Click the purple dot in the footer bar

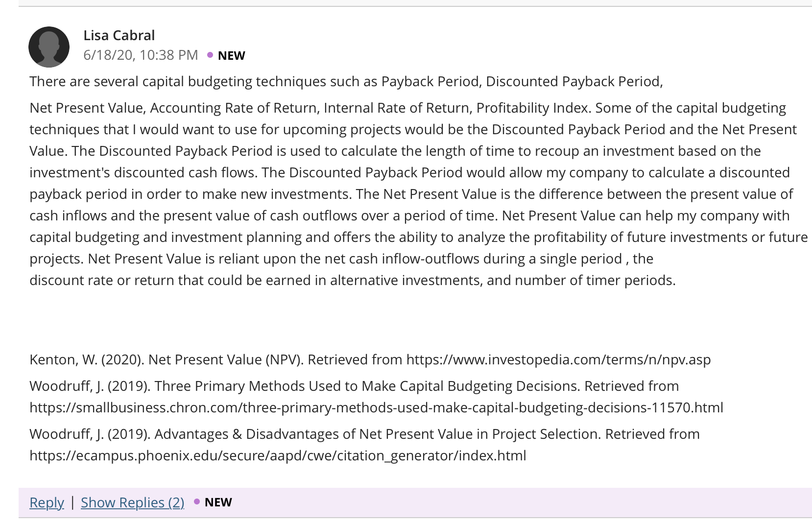[x=197, y=501]
